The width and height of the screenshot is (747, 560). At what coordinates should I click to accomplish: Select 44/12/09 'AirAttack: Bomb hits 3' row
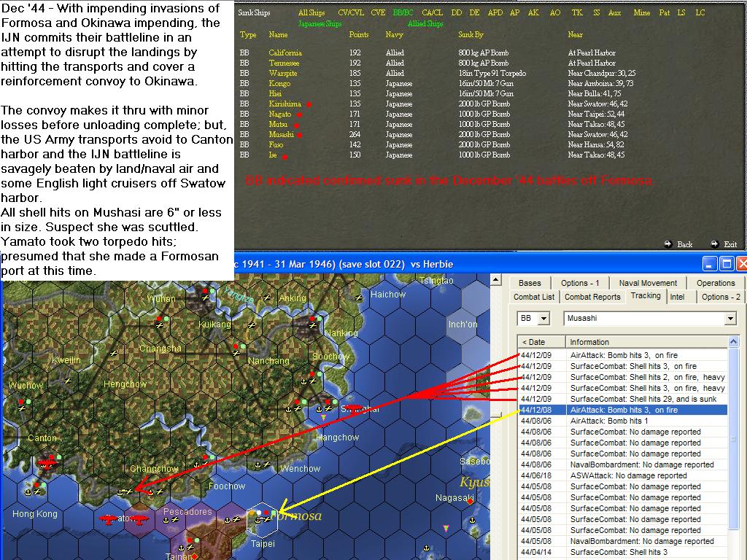pyautogui.click(x=623, y=355)
